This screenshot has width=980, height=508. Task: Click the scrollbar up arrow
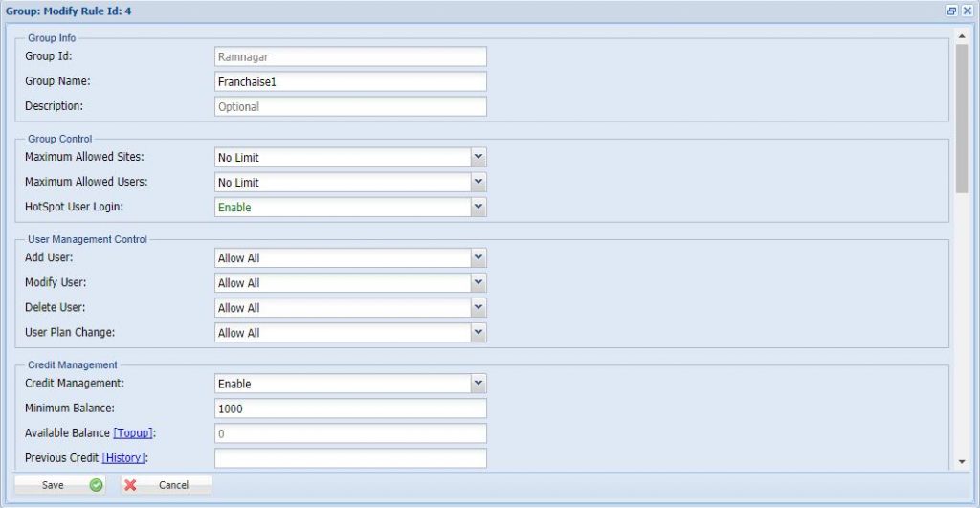coord(962,36)
